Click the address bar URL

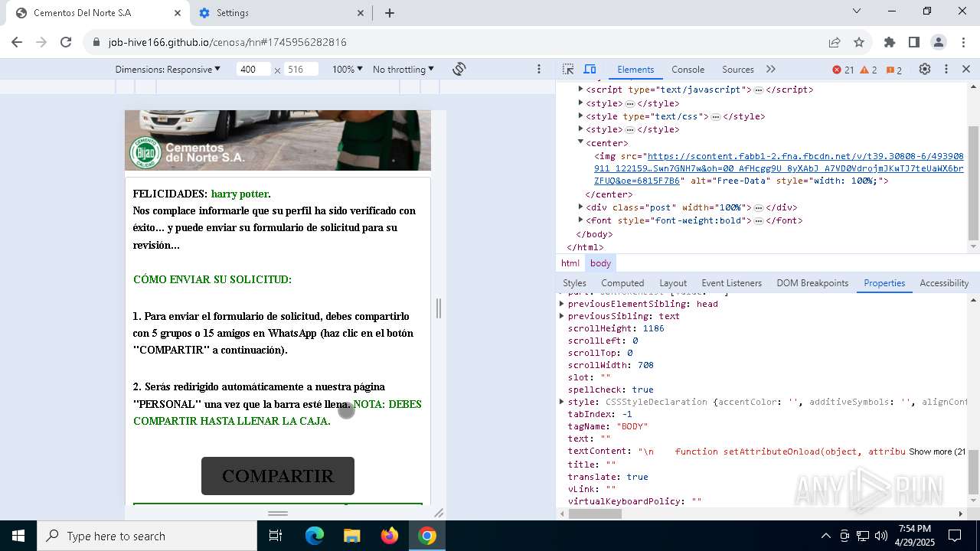point(227,42)
